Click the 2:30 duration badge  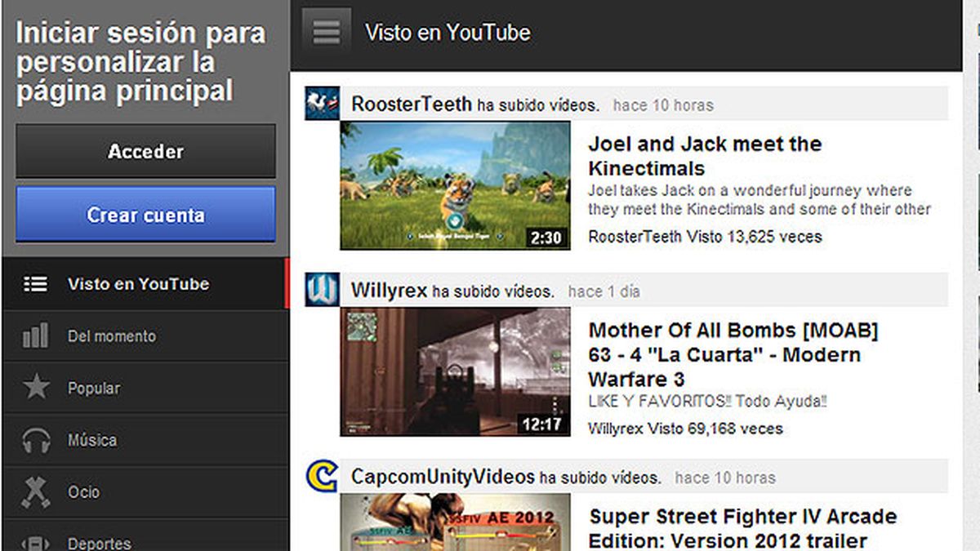(546, 238)
